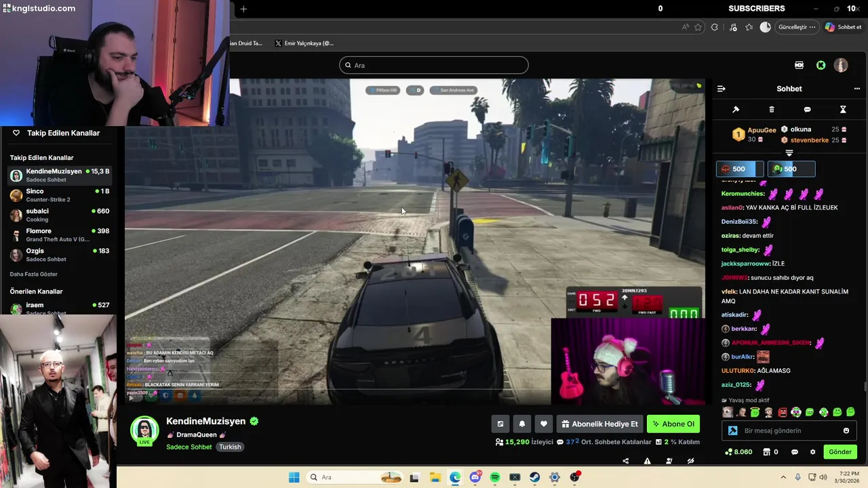Viewport: 868px width, 488px height.
Task: Expand the gift leaderboard with the down arrow
Action: (789, 152)
